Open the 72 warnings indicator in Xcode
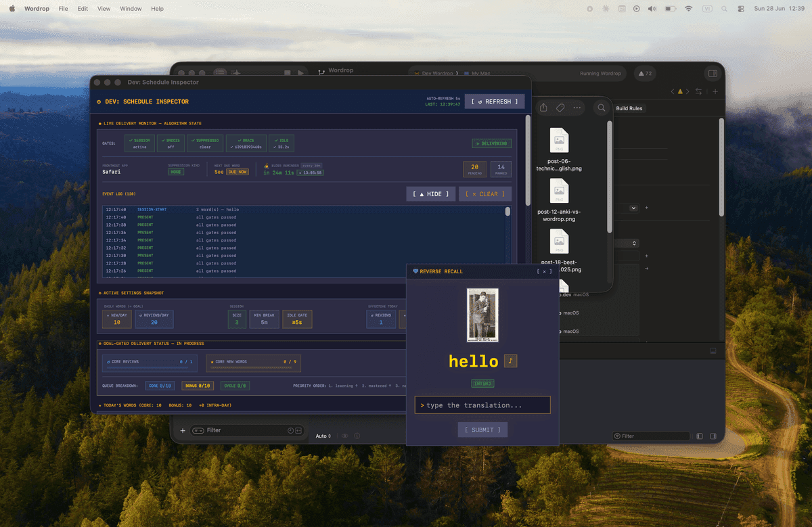Image resolution: width=812 pixels, height=527 pixels. pyautogui.click(x=646, y=73)
